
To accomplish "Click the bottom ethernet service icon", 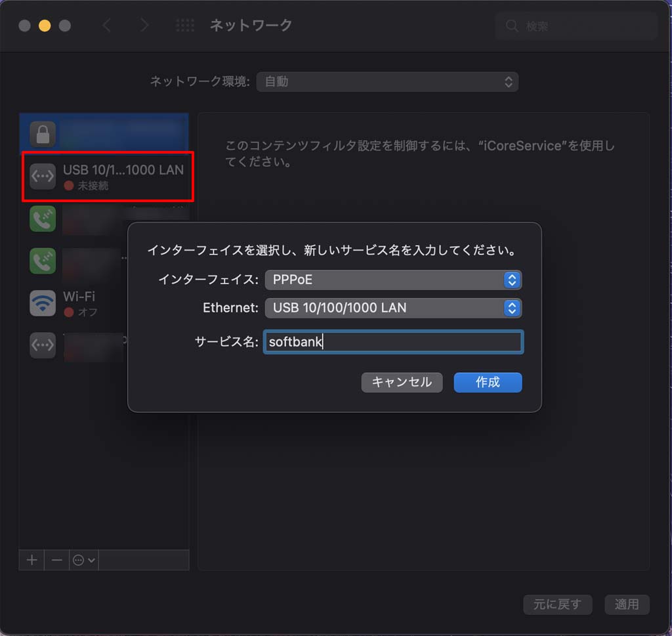I will (x=43, y=345).
